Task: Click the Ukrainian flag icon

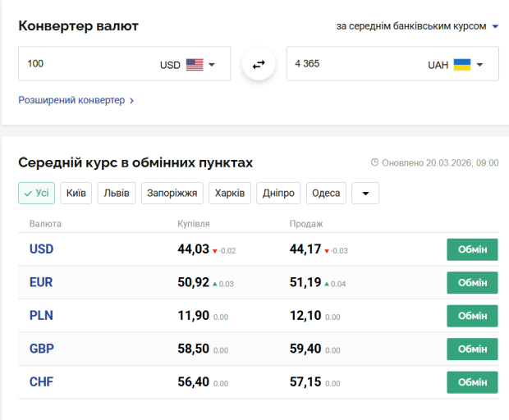Action: (x=462, y=65)
